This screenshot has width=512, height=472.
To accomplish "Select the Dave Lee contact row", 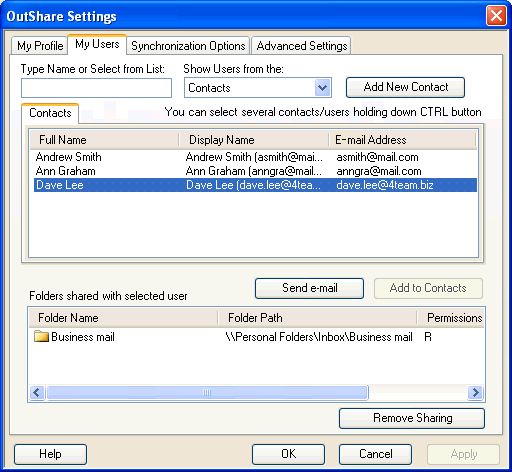I will click(x=255, y=185).
